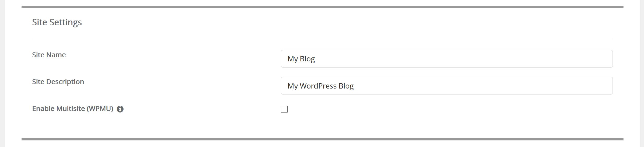Place cursor on "My WordPress Blog" text
Viewport: 644px width, 147px height.
[320, 86]
